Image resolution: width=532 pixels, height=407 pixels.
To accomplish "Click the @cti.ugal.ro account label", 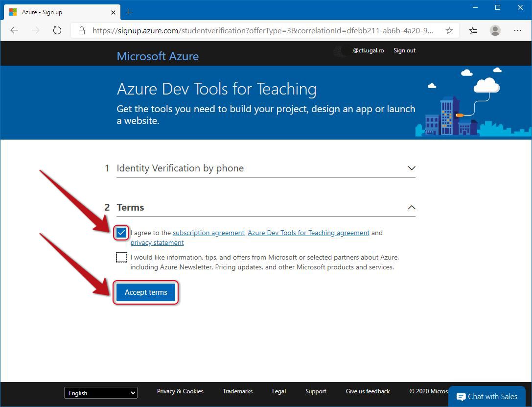I will (368, 50).
